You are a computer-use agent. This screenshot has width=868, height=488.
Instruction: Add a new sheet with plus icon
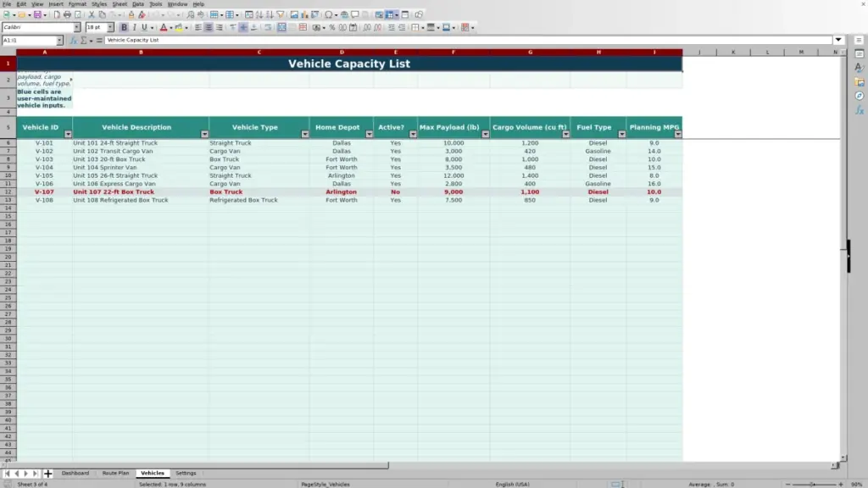tap(48, 474)
